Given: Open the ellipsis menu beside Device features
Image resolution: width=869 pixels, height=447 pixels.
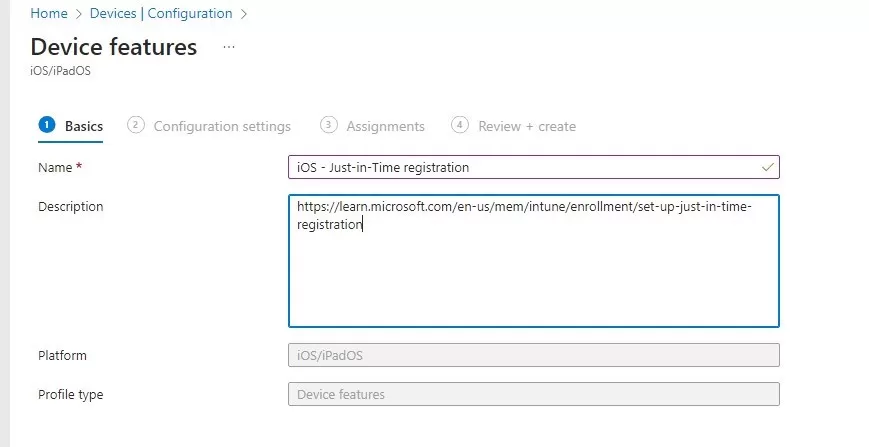Looking at the screenshot, I should (x=229, y=47).
